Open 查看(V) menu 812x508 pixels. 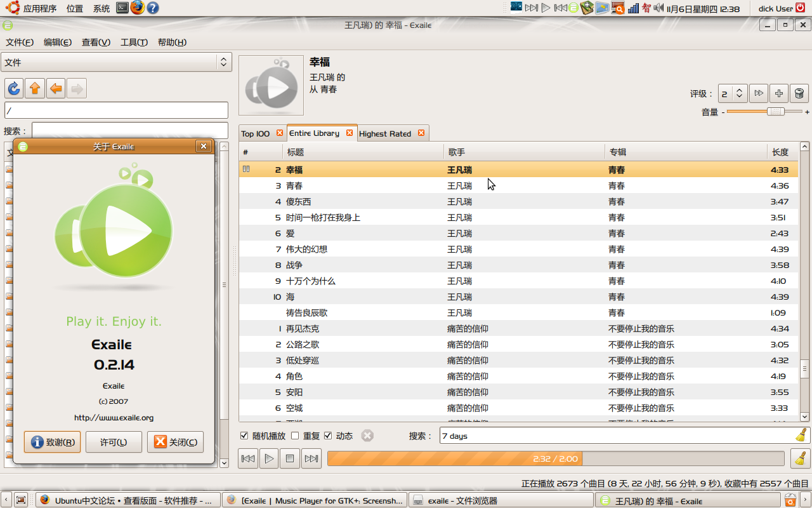coord(96,42)
